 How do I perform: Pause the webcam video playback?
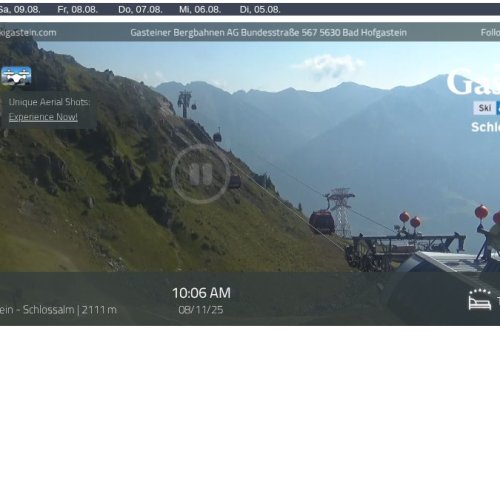201,174
